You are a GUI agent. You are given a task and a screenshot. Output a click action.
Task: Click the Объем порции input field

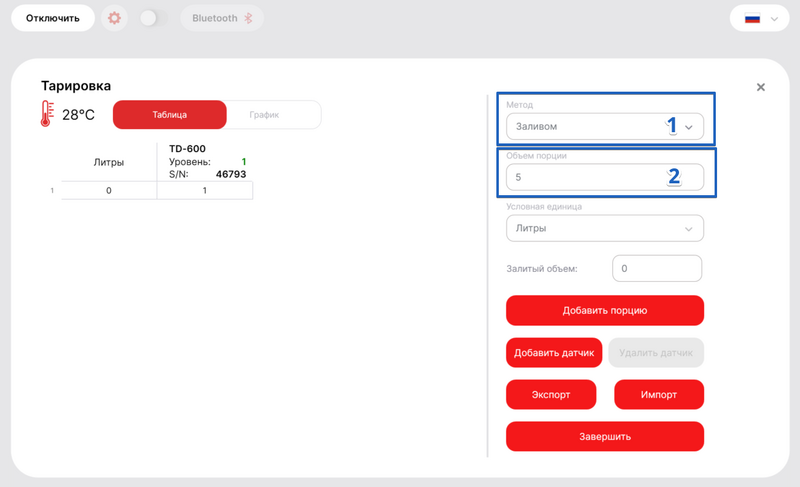point(605,177)
